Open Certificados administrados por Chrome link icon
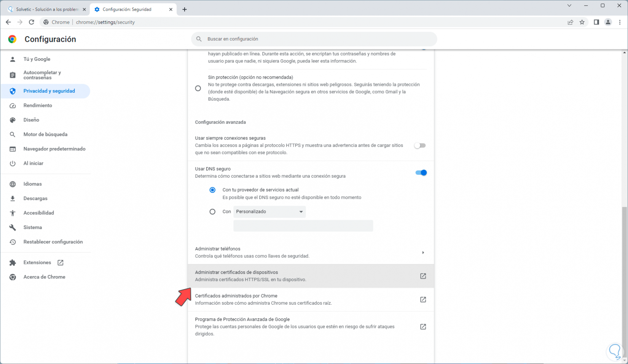Image resolution: width=628 pixels, height=364 pixels. pos(423,300)
